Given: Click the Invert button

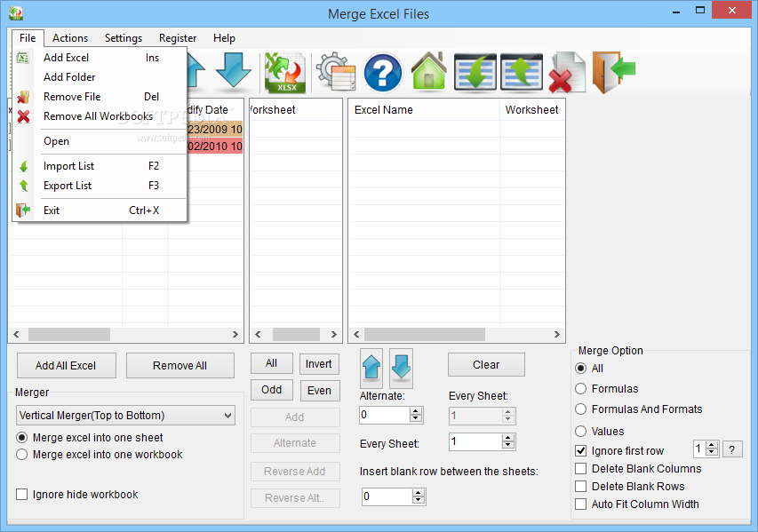Looking at the screenshot, I should click(x=319, y=364).
